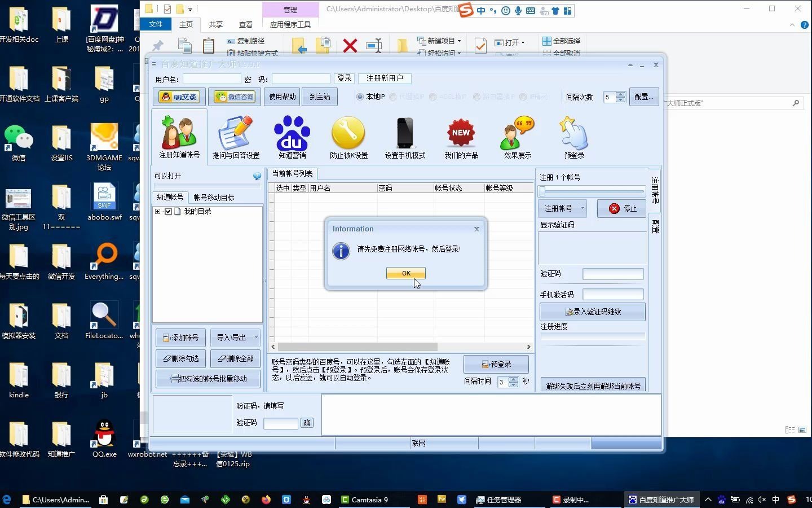812x508 pixels.
Task: Open the 导入\导出 dropdown button
Action: point(235,338)
